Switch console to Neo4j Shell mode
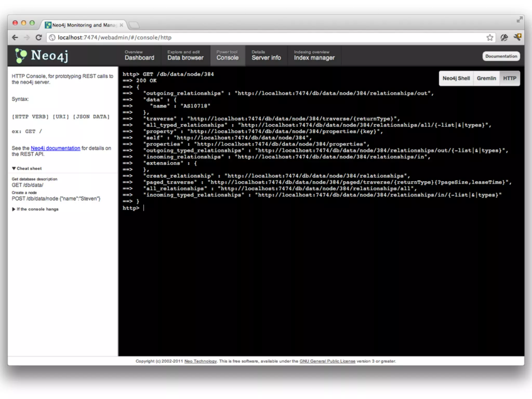Viewport: 532px width, 399px height. point(456,78)
